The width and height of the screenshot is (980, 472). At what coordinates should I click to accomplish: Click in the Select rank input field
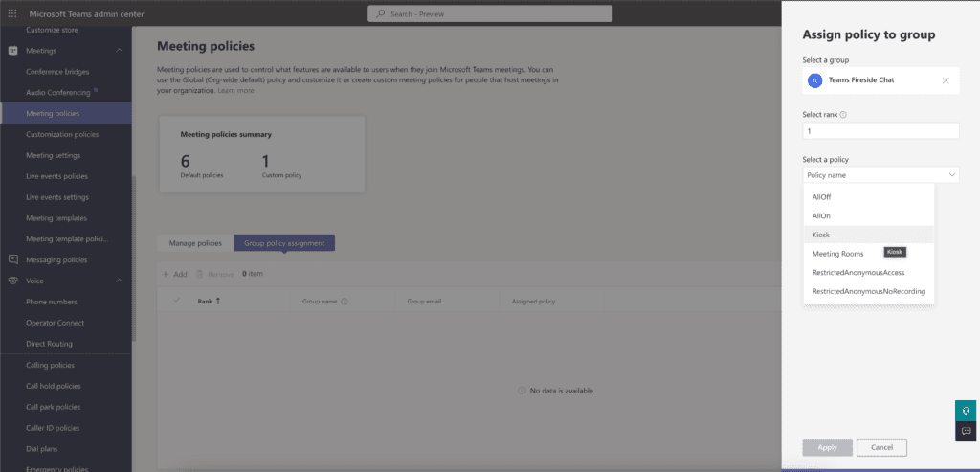(x=880, y=131)
